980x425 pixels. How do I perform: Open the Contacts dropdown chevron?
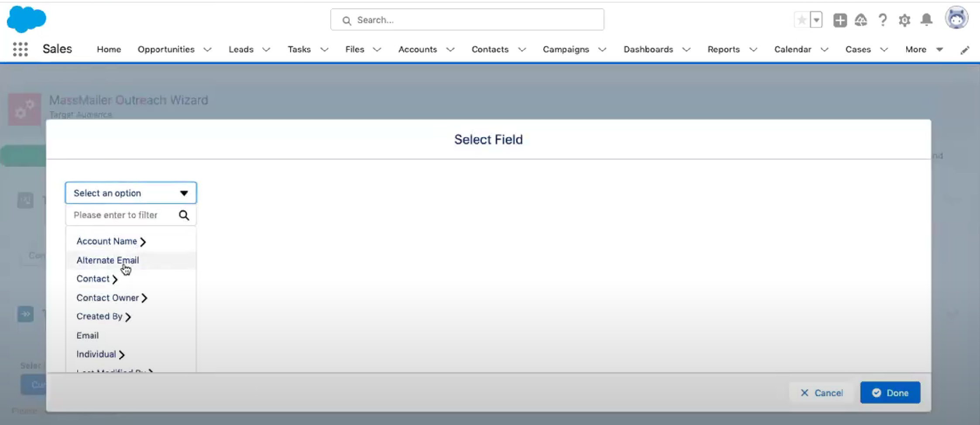coord(522,50)
